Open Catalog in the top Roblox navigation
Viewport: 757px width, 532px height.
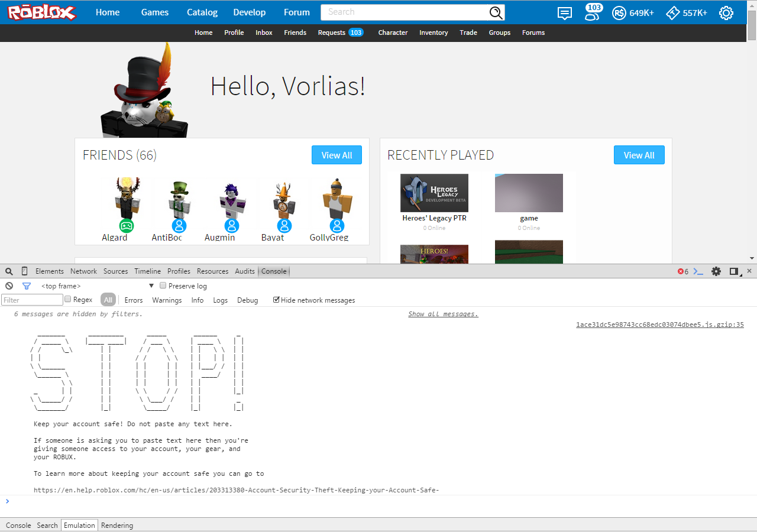tap(202, 12)
